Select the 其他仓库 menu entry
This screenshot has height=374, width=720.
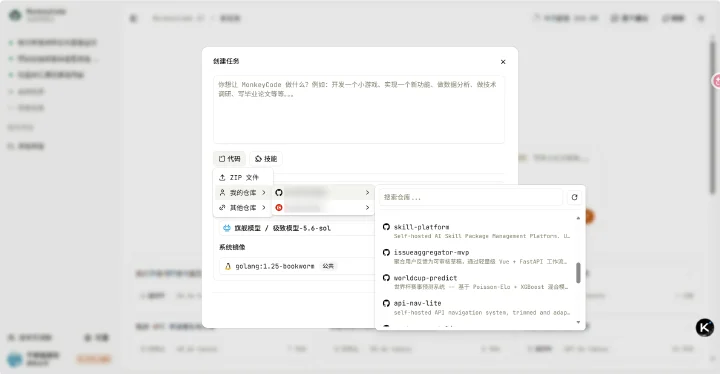243,208
